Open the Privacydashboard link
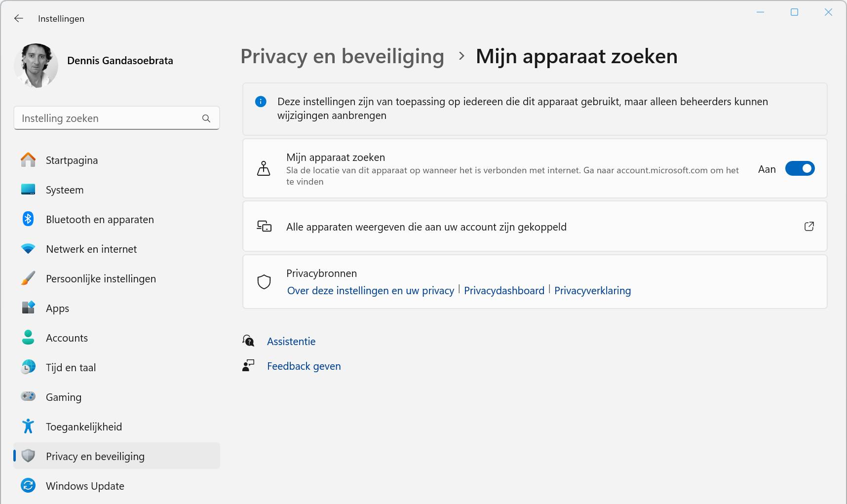This screenshot has width=847, height=504. tap(504, 291)
